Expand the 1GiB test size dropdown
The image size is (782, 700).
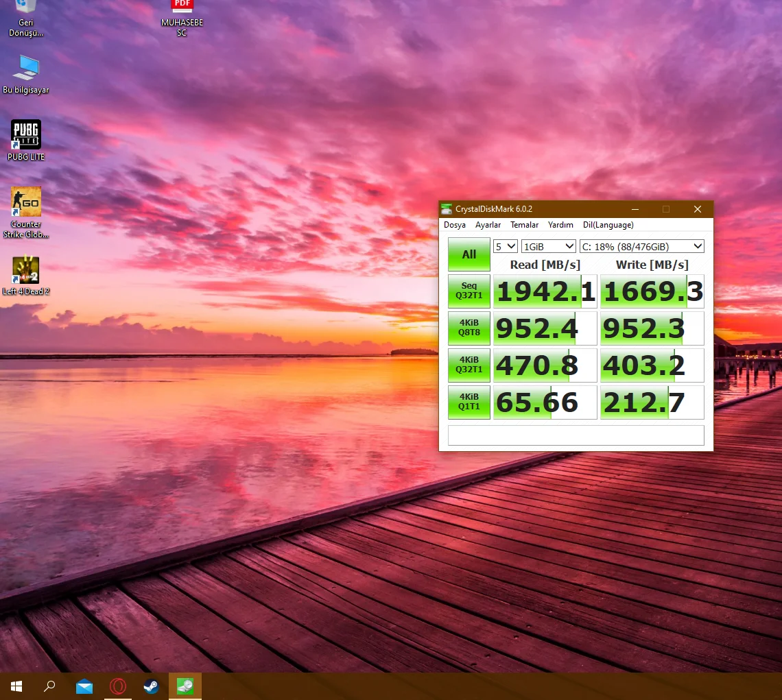pos(549,246)
